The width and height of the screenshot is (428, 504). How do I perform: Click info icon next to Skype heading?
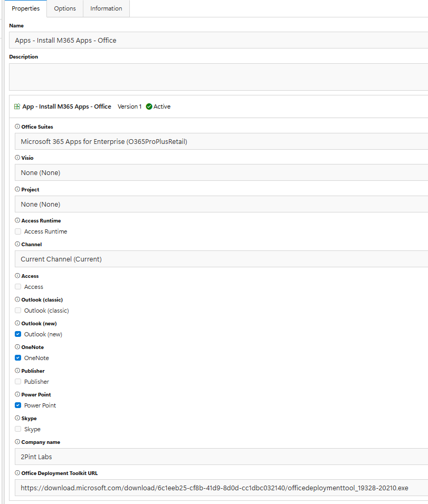17,418
